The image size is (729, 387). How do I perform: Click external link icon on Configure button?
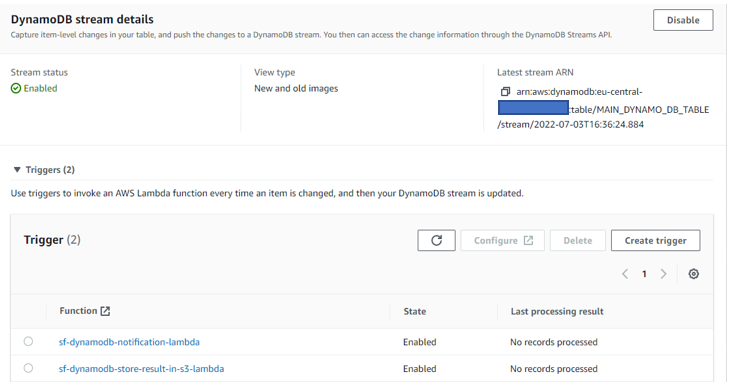pos(529,240)
